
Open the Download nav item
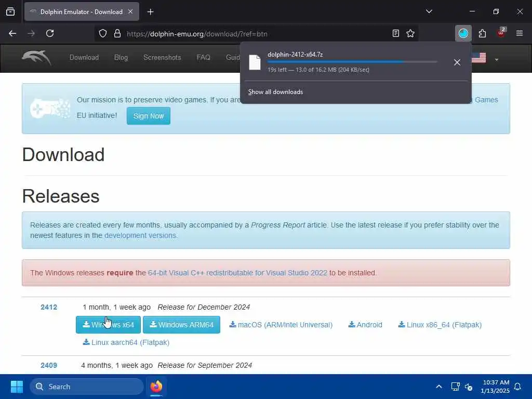pos(84,57)
